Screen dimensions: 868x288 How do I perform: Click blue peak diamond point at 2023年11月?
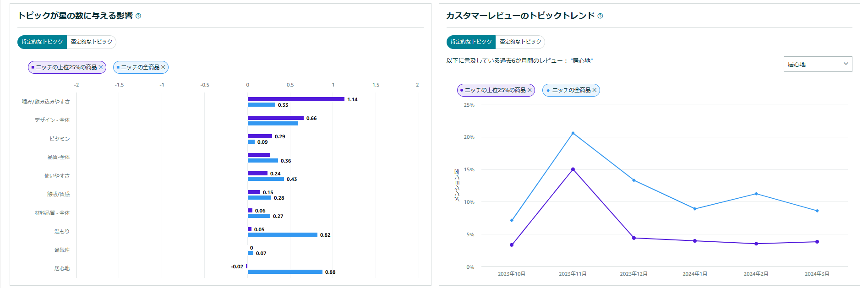573,133
